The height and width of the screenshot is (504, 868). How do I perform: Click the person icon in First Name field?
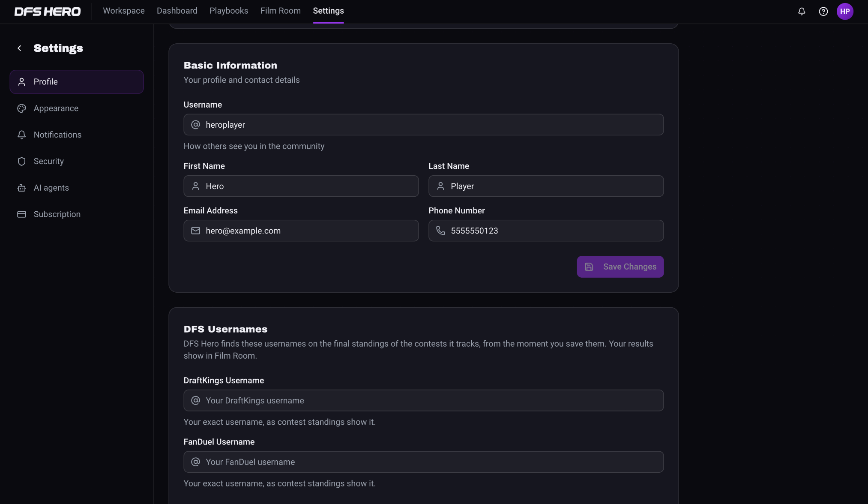point(195,186)
